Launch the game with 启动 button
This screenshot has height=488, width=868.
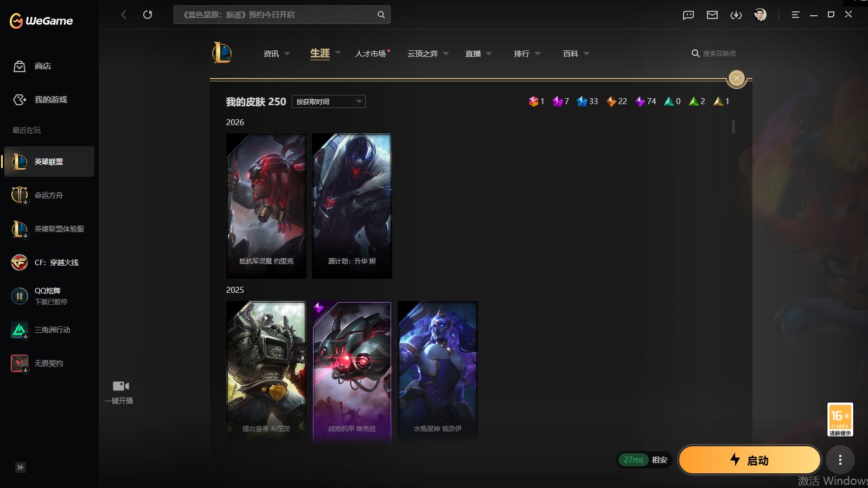click(749, 460)
